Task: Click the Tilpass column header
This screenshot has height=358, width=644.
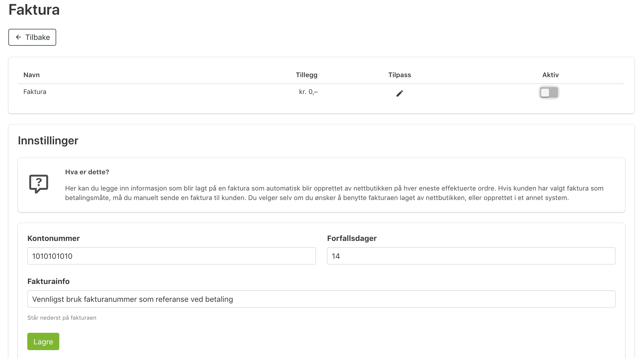Action: point(399,75)
